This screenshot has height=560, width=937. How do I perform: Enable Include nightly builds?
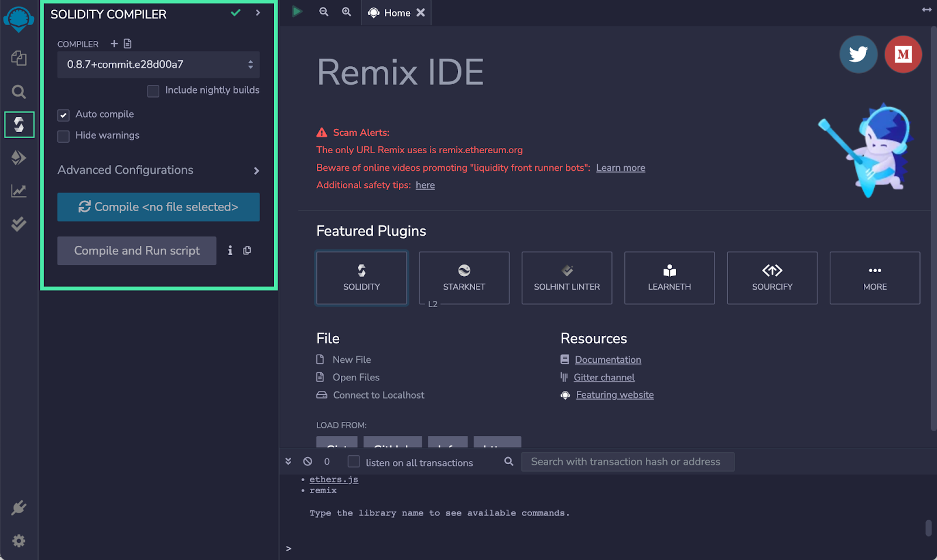(153, 91)
